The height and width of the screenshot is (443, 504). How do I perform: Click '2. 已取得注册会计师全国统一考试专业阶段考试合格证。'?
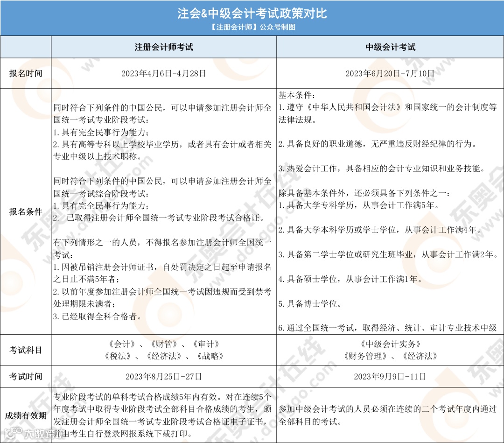point(160,218)
